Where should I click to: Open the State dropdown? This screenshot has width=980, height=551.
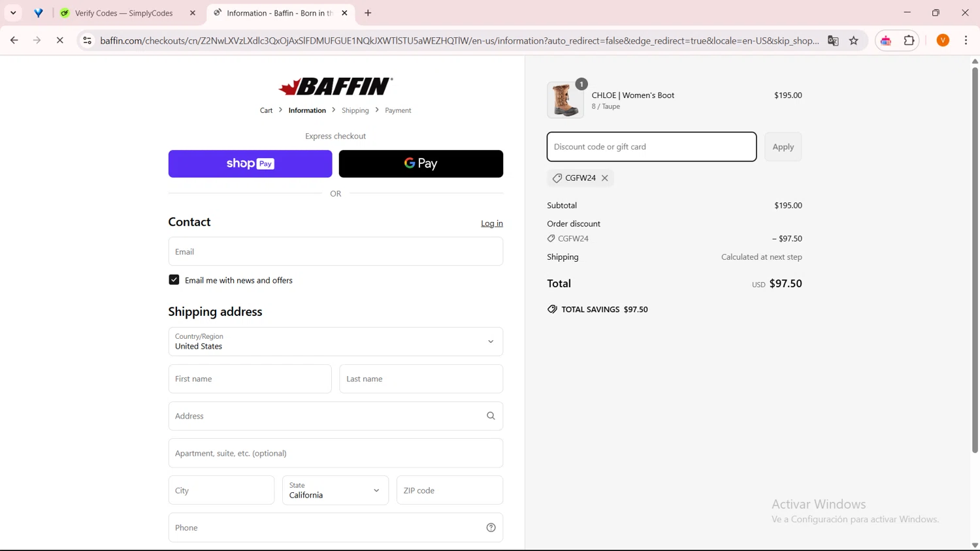(335, 490)
